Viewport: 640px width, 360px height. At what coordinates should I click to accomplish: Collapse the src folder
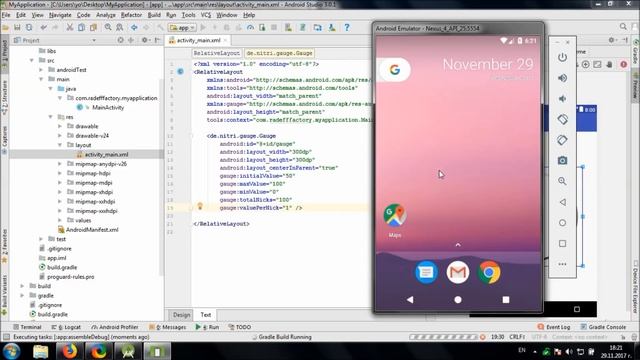tap(31, 60)
